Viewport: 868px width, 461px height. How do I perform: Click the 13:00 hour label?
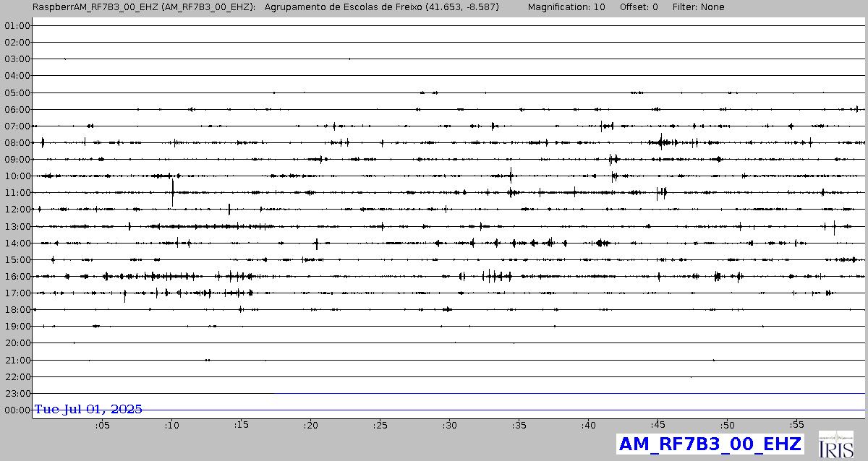pyautogui.click(x=17, y=226)
